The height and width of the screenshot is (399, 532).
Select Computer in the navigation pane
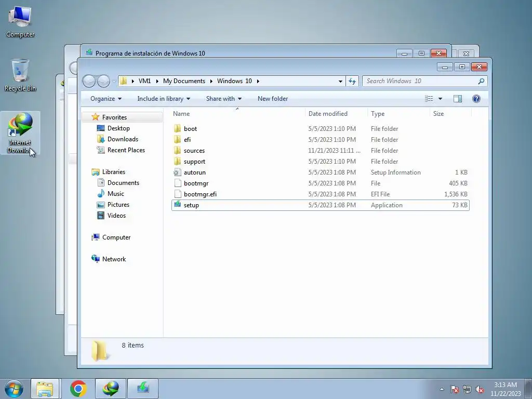click(116, 237)
